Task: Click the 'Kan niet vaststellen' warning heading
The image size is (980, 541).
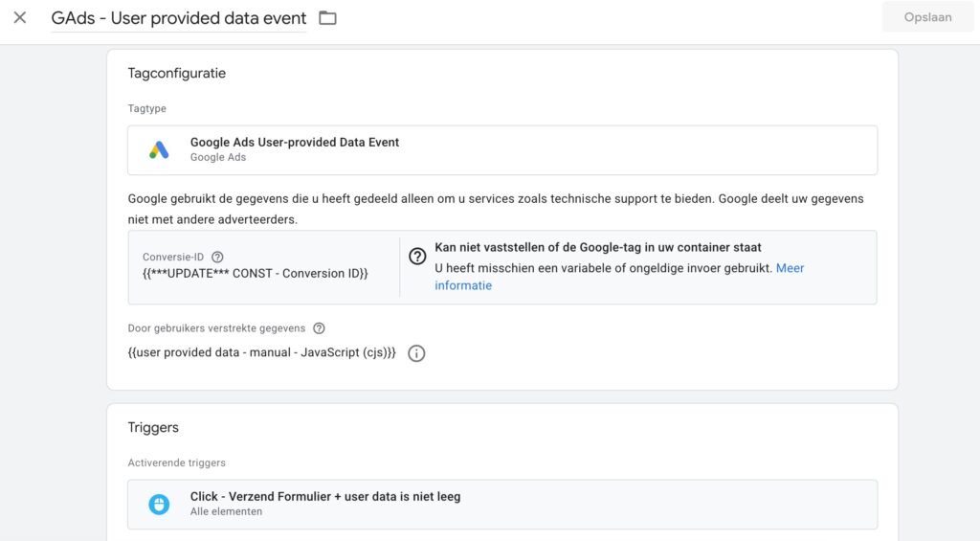Action: click(x=598, y=248)
